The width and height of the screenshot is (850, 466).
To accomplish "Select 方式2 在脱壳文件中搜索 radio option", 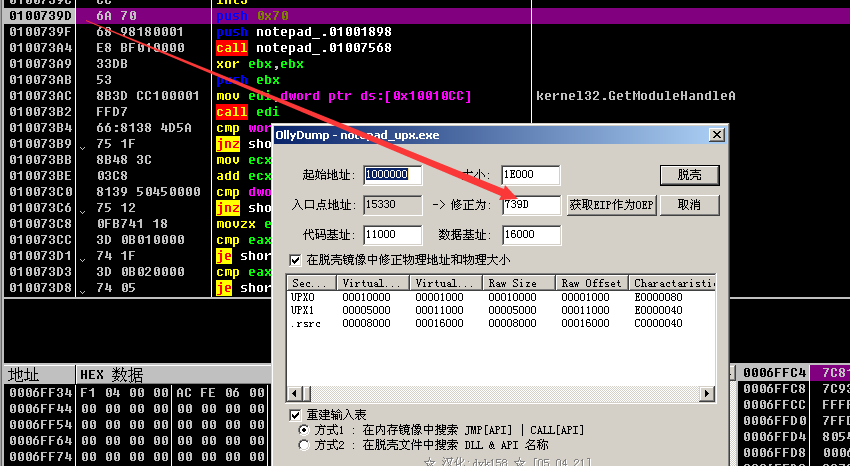I will click(305, 445).
